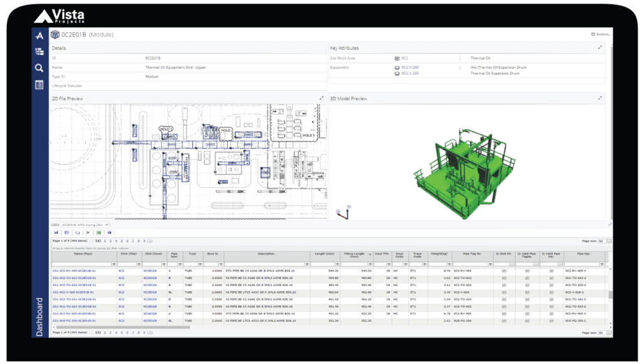
Task: Export the table using the green Excel icon
Action: click(99, 232)
